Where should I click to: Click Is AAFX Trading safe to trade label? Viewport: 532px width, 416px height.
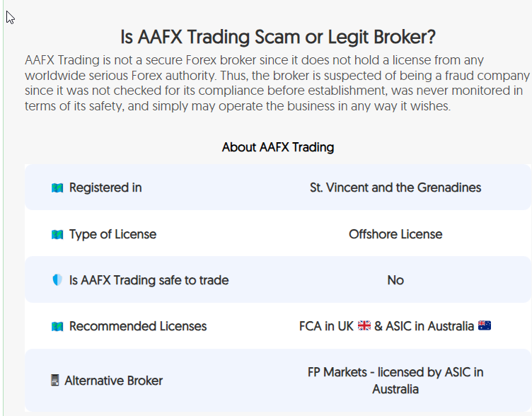coord(149,280)
